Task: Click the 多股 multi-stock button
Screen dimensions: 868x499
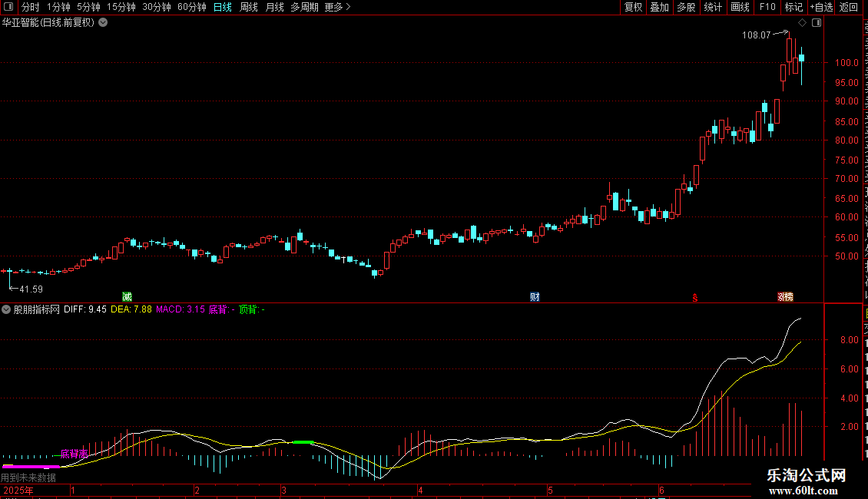Action: (686, 7)
